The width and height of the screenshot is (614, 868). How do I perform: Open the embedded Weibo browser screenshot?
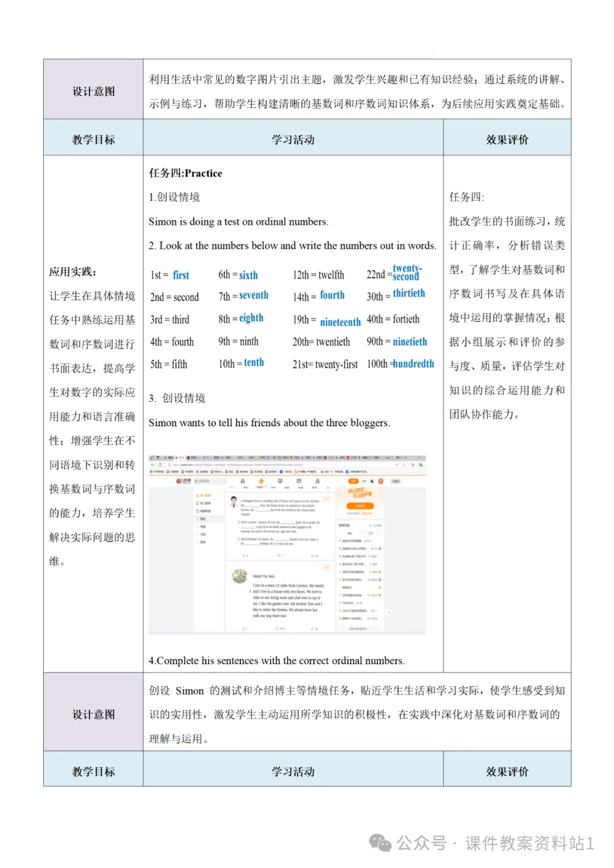287,545
